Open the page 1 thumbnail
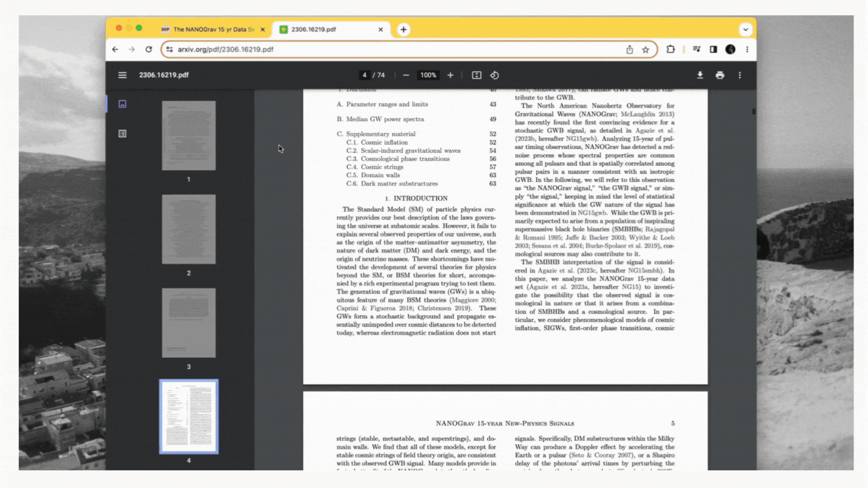 (x=189, y=136)
